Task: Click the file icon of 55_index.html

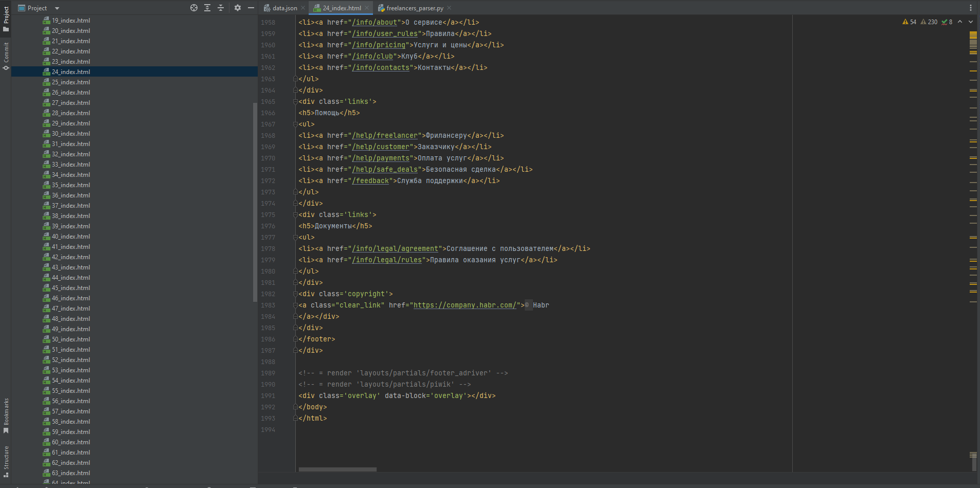Action: 46,391
